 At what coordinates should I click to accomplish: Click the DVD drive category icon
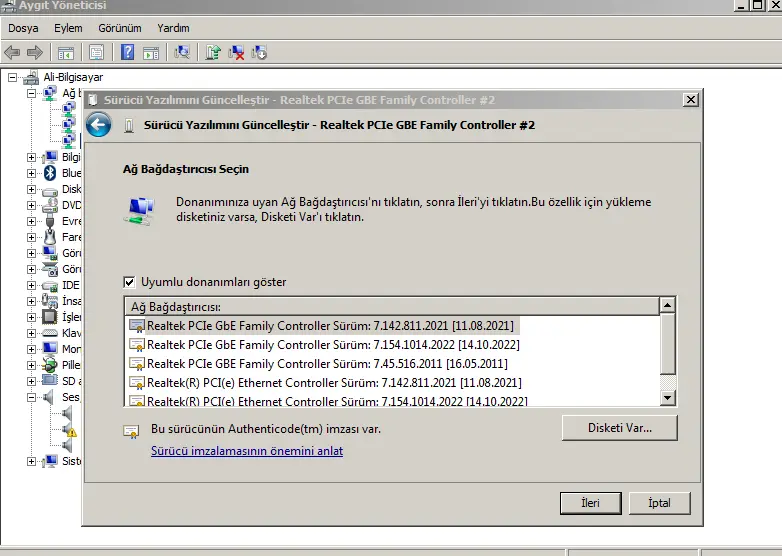pos(50,205)
